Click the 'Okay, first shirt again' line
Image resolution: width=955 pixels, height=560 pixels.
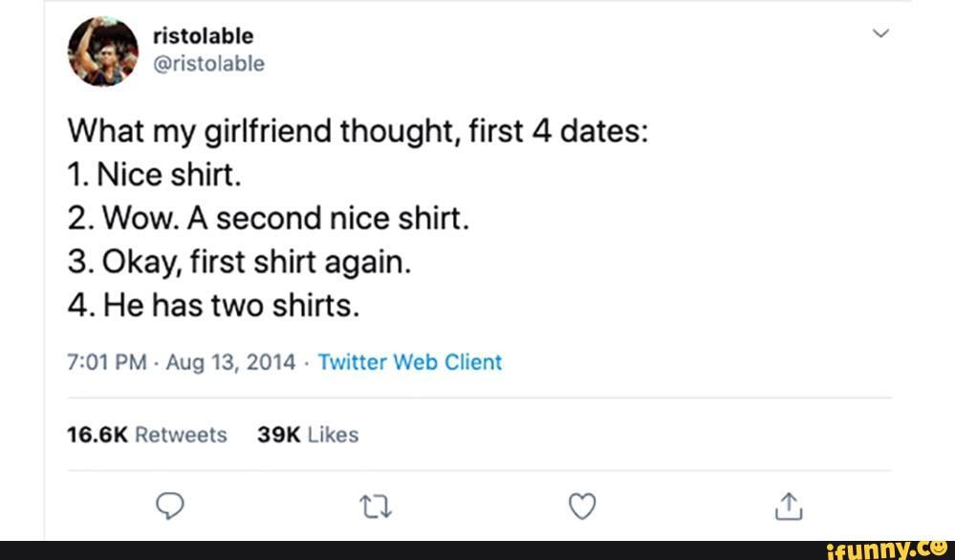point(239,263)
